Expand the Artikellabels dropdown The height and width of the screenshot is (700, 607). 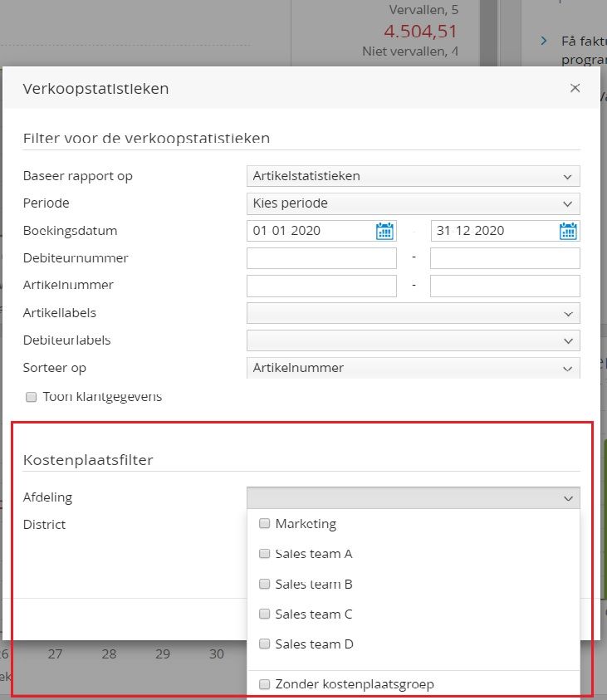[414, 313]
